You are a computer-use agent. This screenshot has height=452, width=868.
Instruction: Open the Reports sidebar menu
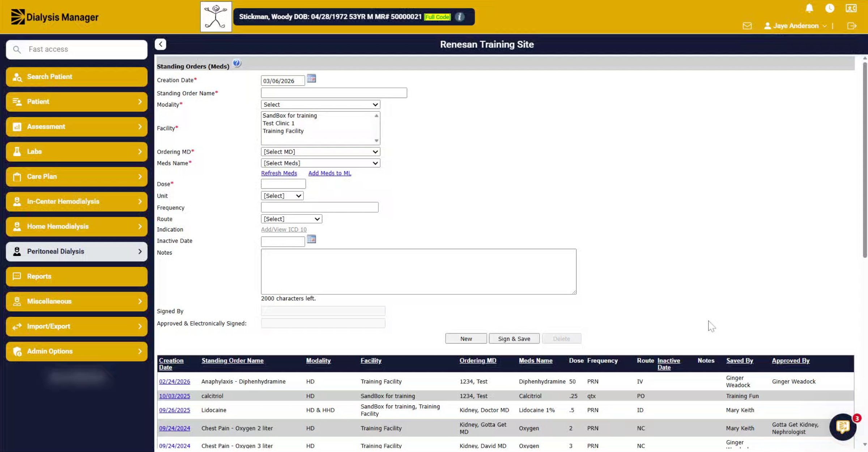pyautogui.click(x=77, y=276)
